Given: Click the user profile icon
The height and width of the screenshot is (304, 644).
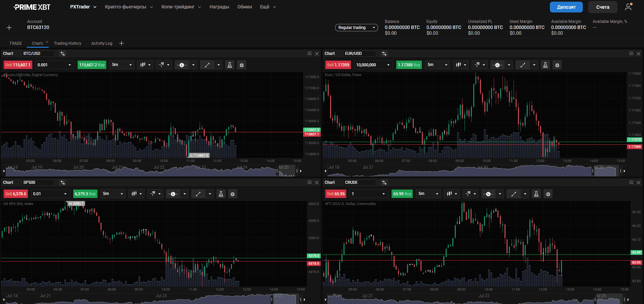Looking at the screenshot, I should point(628,7).
